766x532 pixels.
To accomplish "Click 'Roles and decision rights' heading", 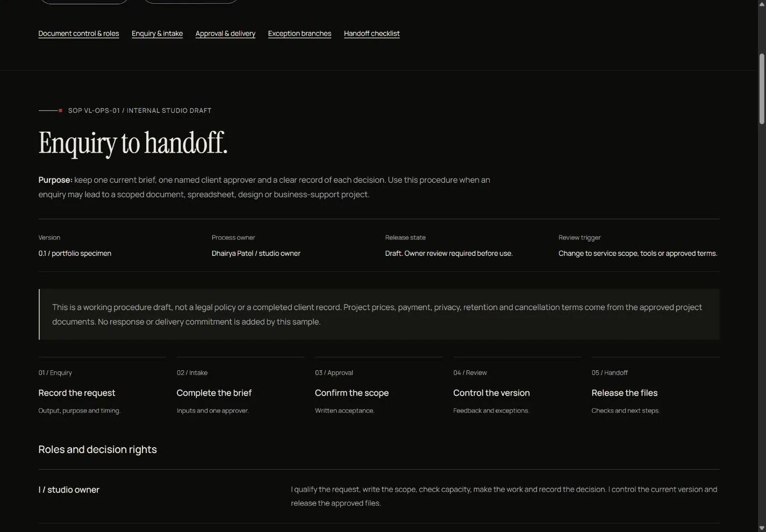I will (97, 449).
